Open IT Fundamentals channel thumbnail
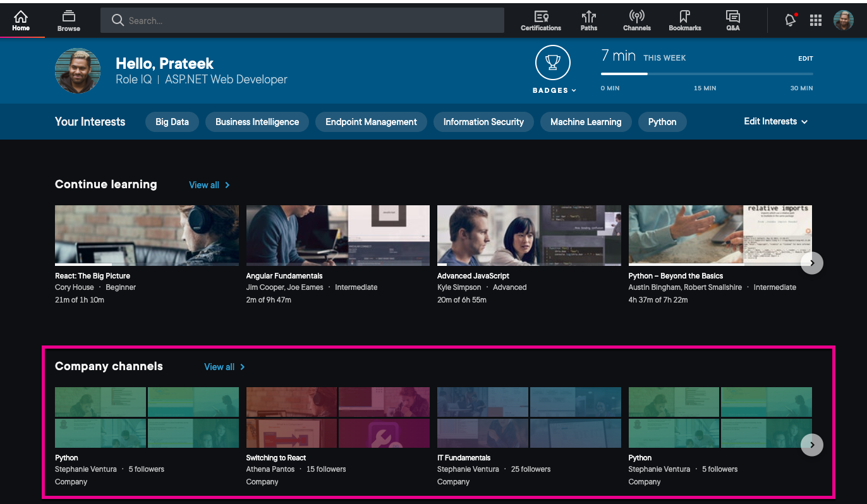 pyautogui.click(x=529, y=417)
